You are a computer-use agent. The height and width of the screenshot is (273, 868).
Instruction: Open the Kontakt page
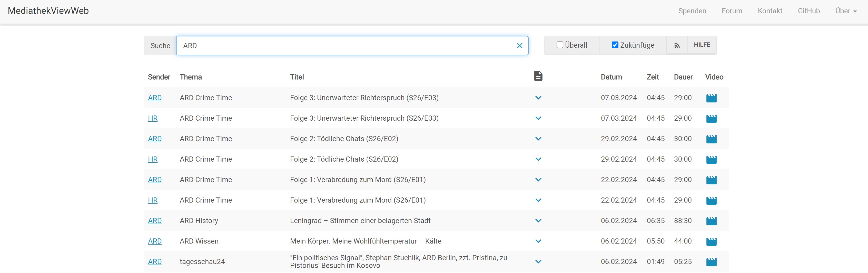click(770, 11)
